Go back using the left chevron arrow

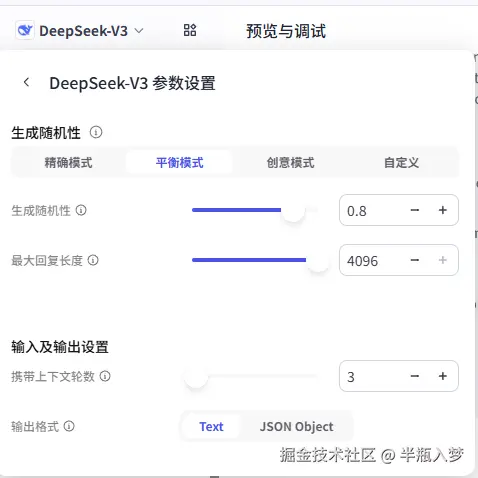(27, 82)
